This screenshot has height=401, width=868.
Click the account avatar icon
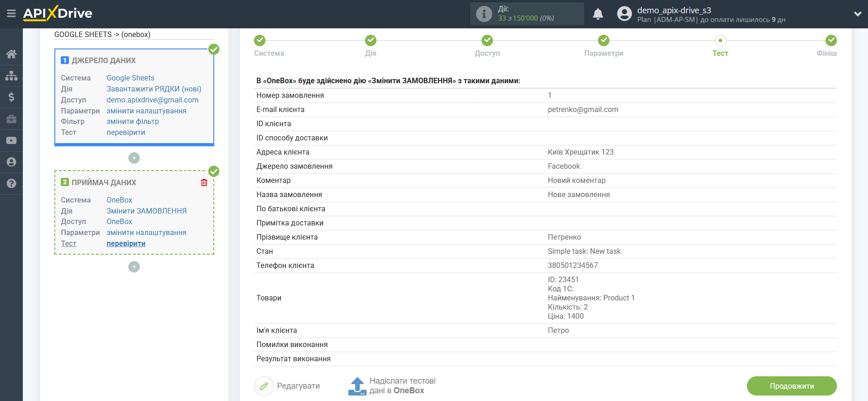624,14
